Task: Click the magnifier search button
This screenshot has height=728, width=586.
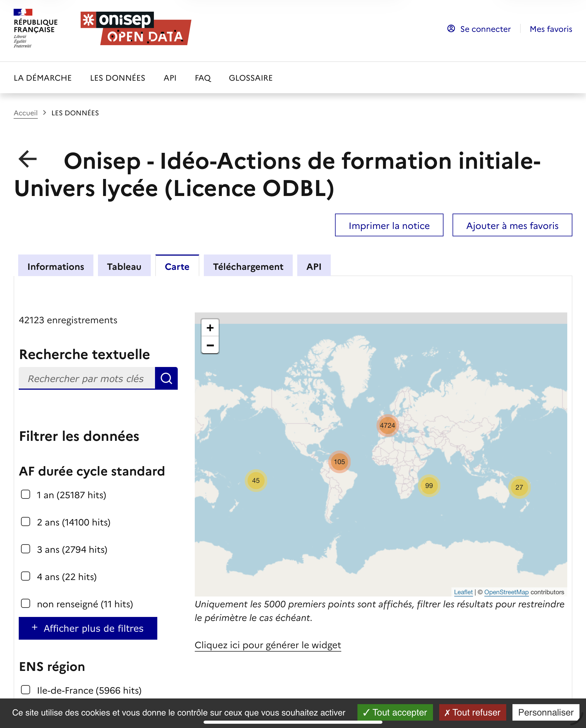Action: click(x=166, y=378)
